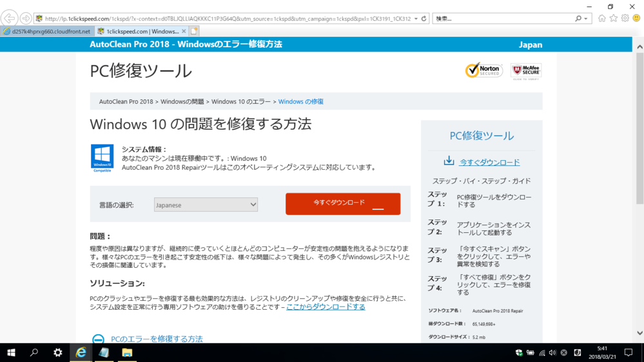The height and width of the screenshot is (362, 644).
Task: Click the PCのエラーを修復する方法 heading
Action: coord(157,339)
